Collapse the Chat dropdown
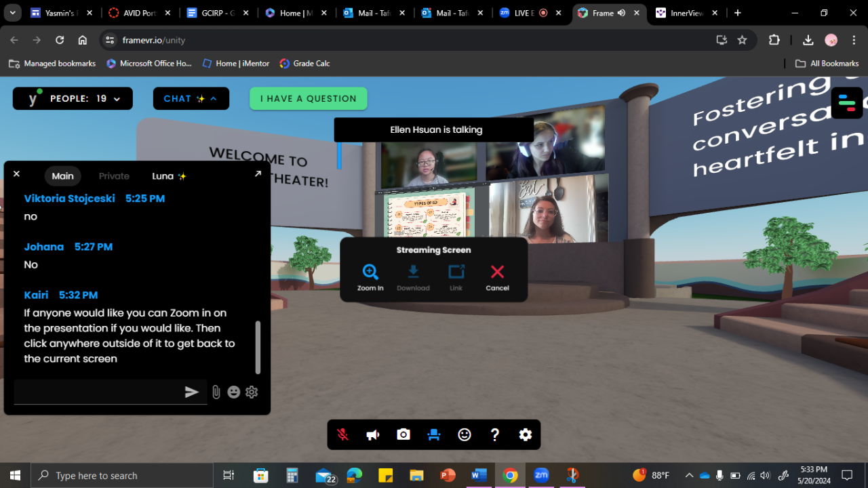 click(191, 98)
